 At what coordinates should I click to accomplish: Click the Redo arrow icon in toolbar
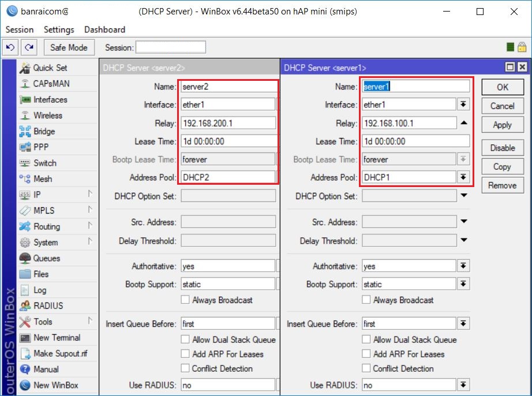tap(29, 47)
